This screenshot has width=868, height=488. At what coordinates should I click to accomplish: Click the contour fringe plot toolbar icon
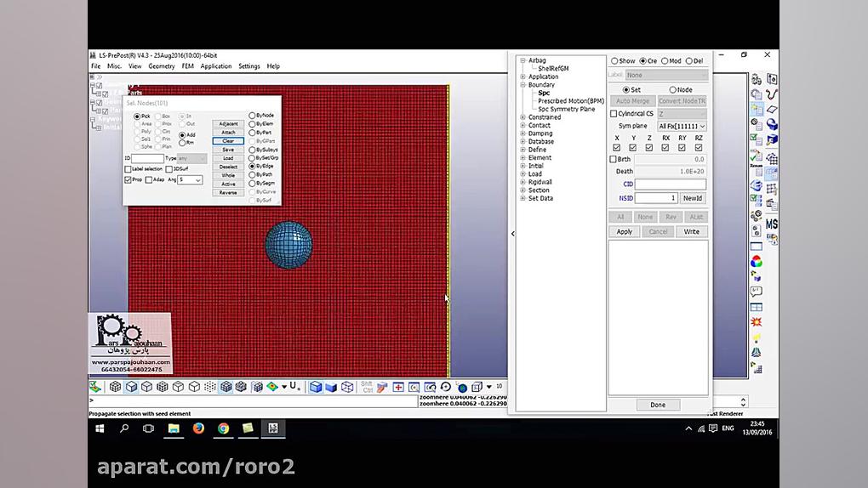[272, 387]
